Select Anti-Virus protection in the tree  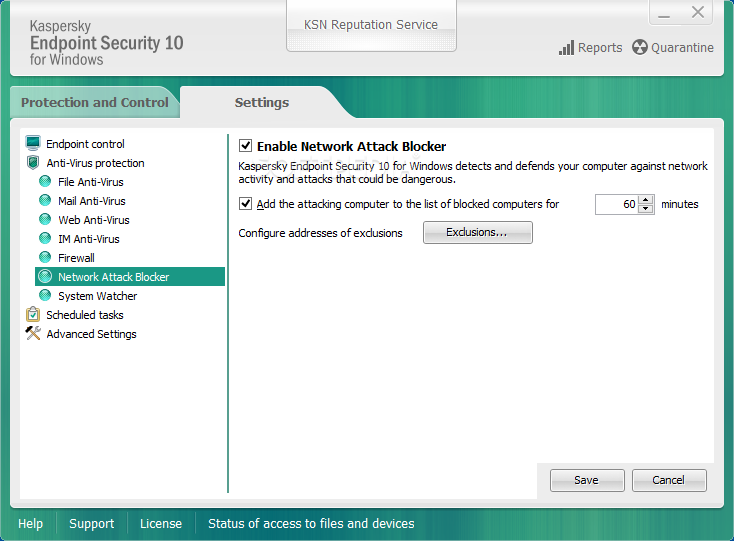[95, 163]
